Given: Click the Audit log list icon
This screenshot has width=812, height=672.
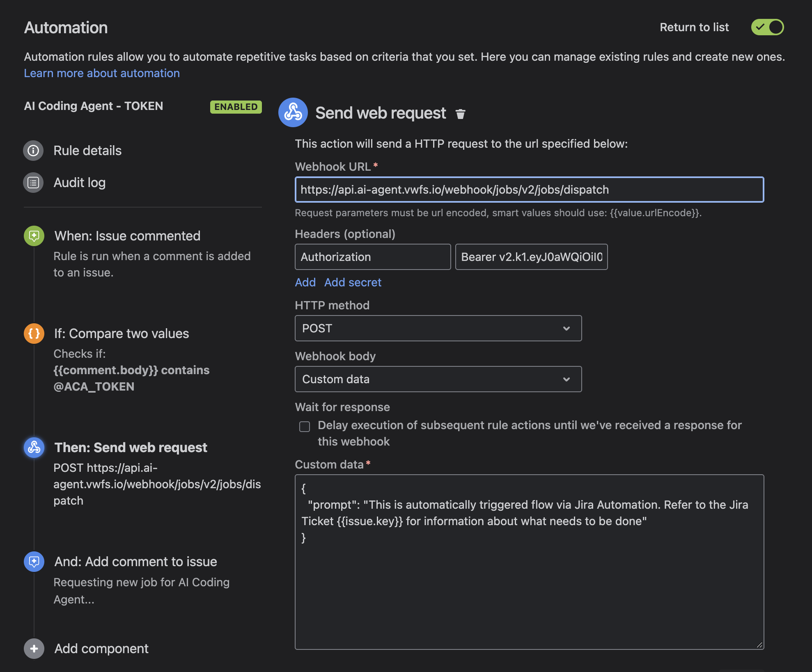Looking at the screenshot, I should [33, 183].
